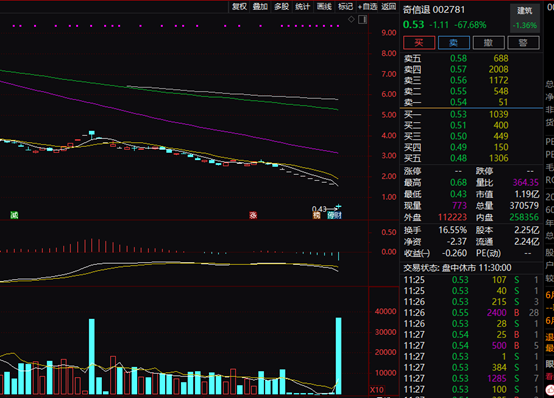Click the 警 alert button

pyautogui.click(x=523, y=43)
